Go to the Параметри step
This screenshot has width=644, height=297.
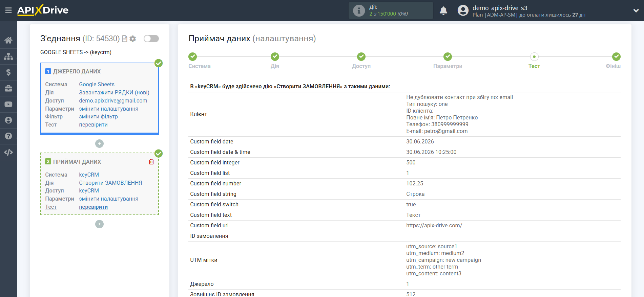point(448,56)
